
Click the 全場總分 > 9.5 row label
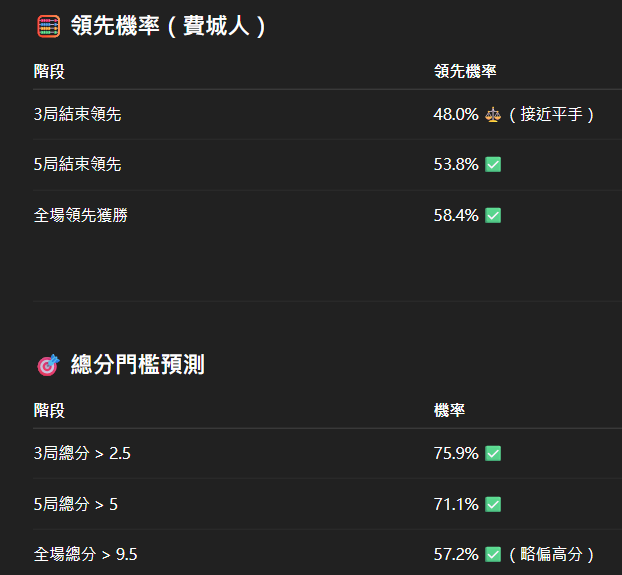pyautogui.click(x=85, y=554)
